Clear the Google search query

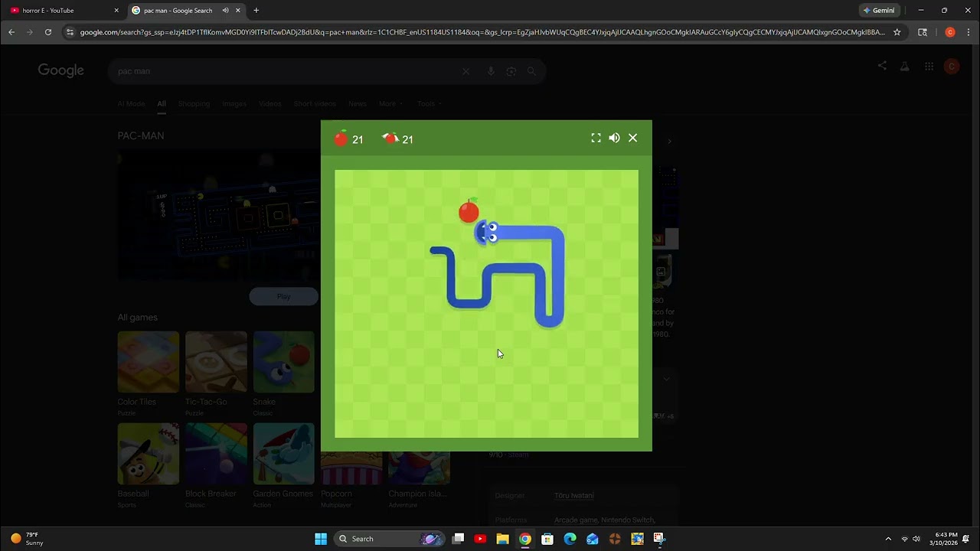[x=465, y=71]
